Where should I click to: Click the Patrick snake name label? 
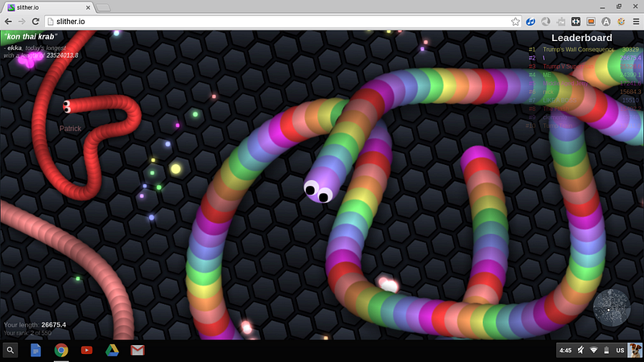point(70,129)
